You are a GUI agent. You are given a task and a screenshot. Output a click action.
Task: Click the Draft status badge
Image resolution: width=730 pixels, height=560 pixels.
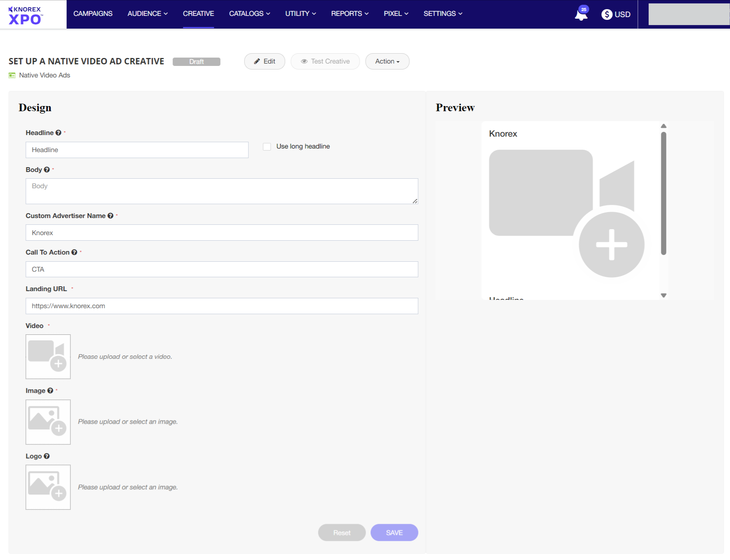click(196, 62)
